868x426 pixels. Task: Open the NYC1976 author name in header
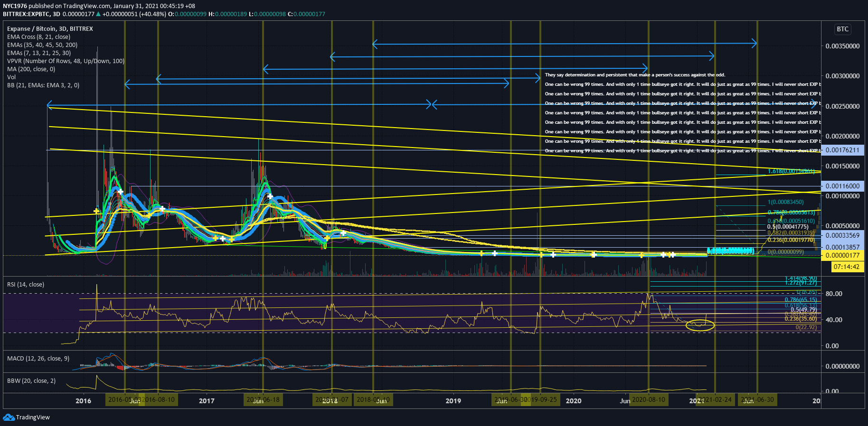[15, 6]
